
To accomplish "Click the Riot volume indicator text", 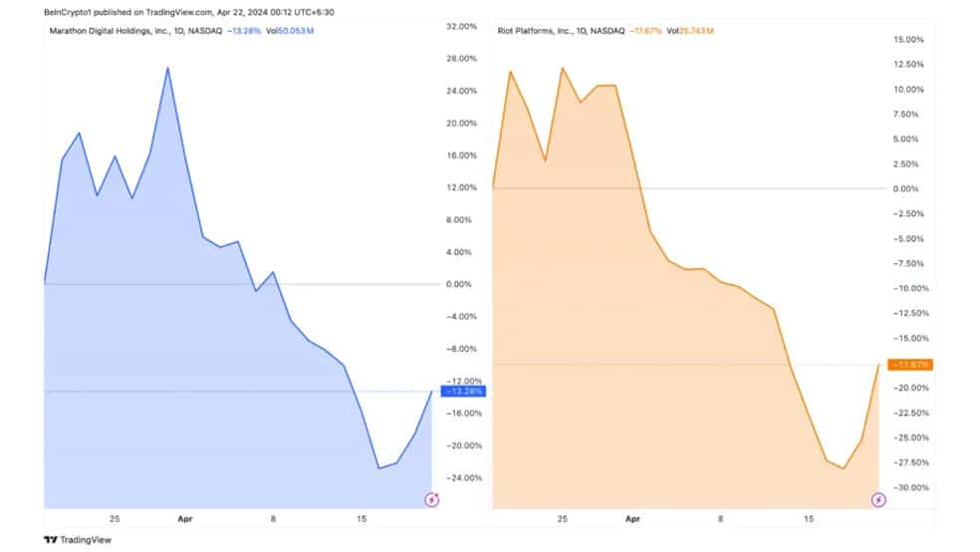I will 690,31.
